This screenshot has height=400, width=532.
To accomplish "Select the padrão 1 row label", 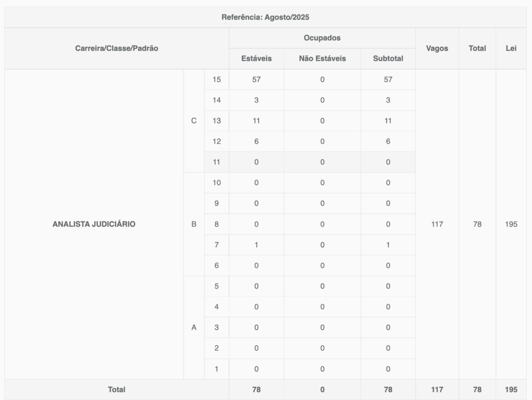I will (x=217, y=369).
